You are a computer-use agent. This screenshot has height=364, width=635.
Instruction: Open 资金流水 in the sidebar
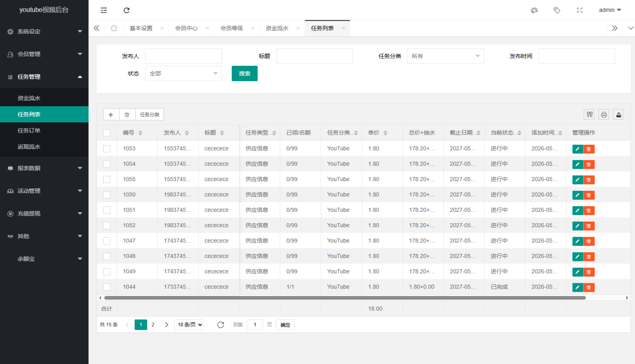44,98
